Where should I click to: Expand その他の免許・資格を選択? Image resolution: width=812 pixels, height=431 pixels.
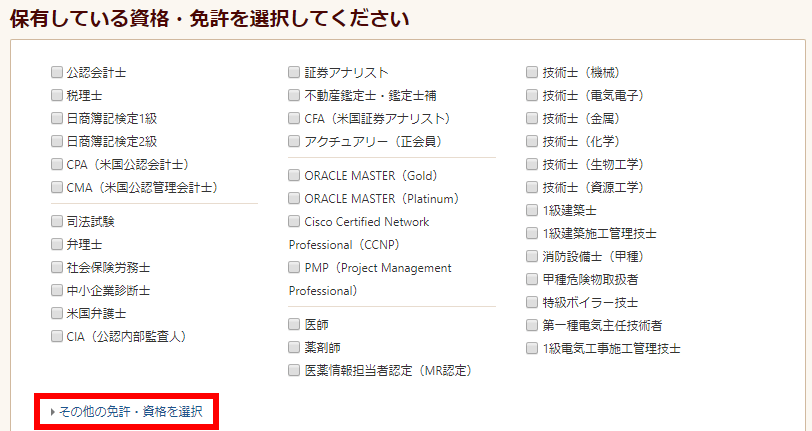pyautogui.click(x=127, y=412)
